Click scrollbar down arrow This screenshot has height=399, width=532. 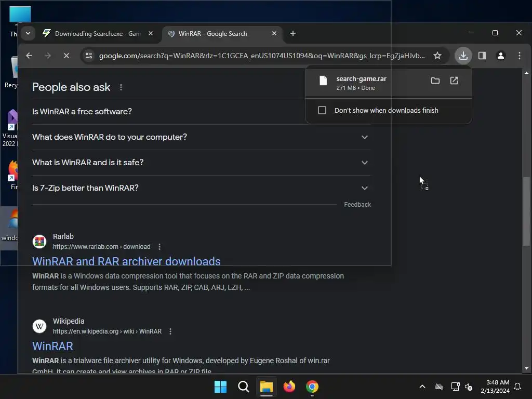click(x=526, y=368)
